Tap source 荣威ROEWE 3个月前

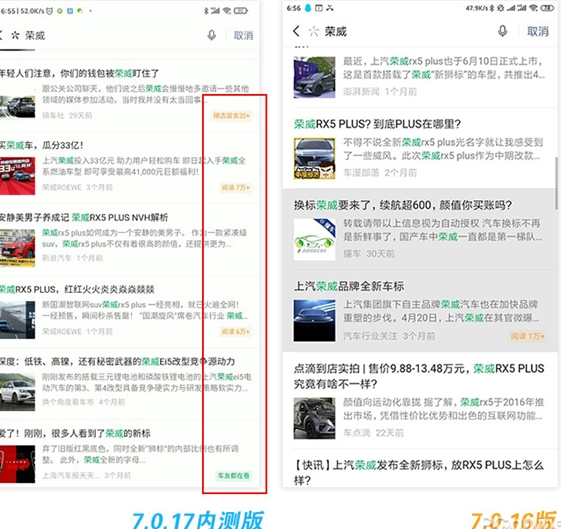[77, 187]
